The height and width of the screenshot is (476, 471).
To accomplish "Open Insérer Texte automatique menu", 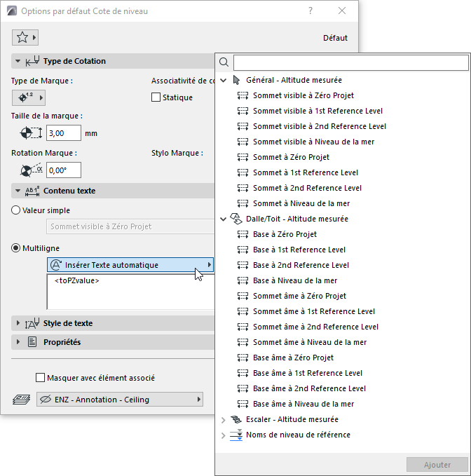I will click(130, 265).
